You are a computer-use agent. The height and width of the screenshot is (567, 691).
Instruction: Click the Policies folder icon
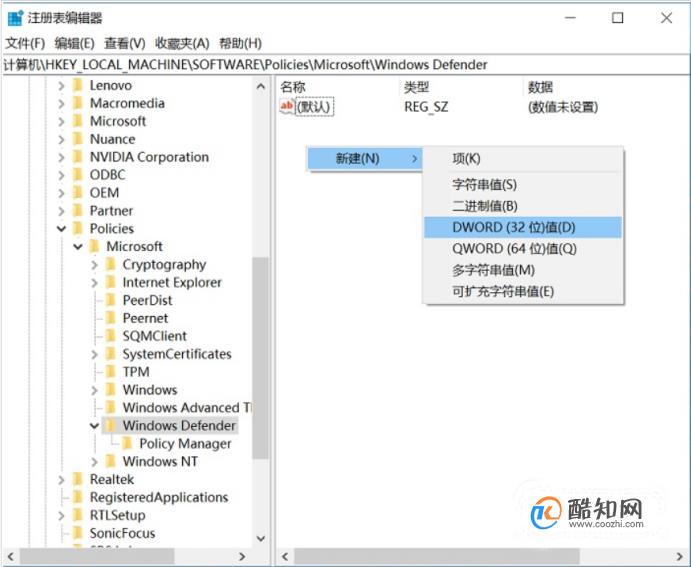click(x=78, y=228)
